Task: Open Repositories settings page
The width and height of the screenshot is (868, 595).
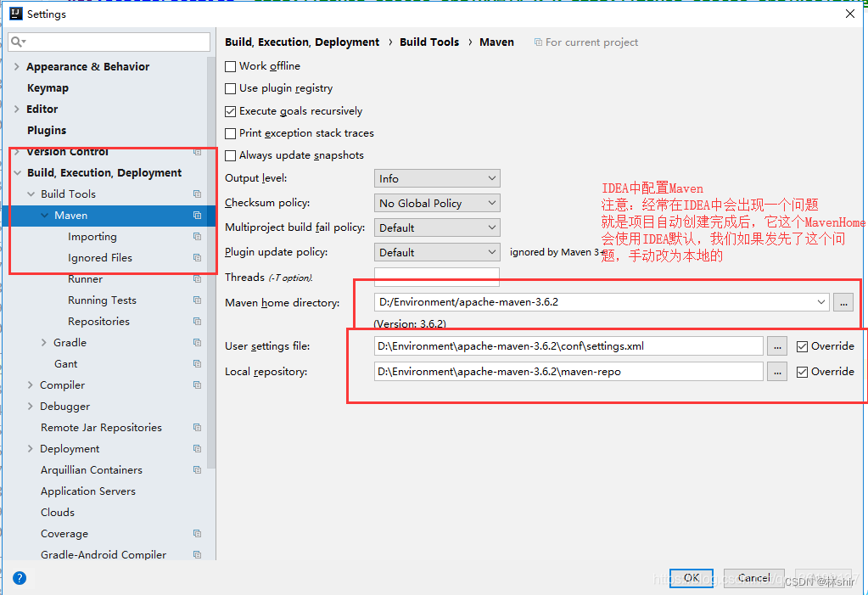Action: (x=98, y=322)
